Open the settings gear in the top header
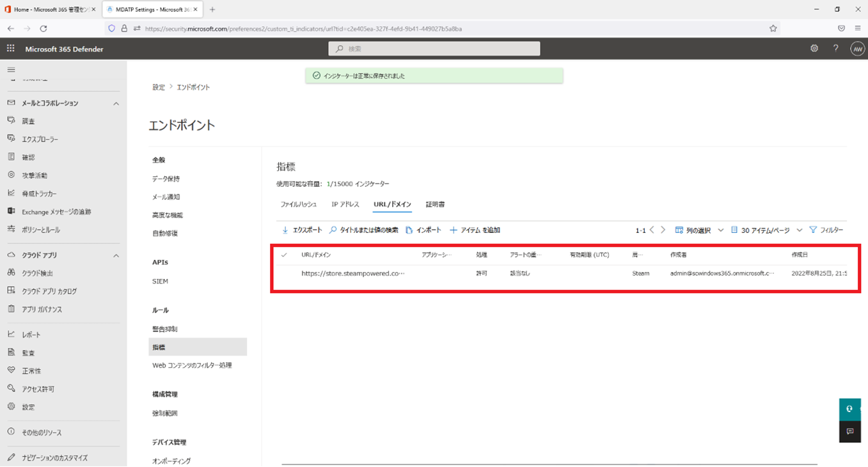 click(814, 49)
